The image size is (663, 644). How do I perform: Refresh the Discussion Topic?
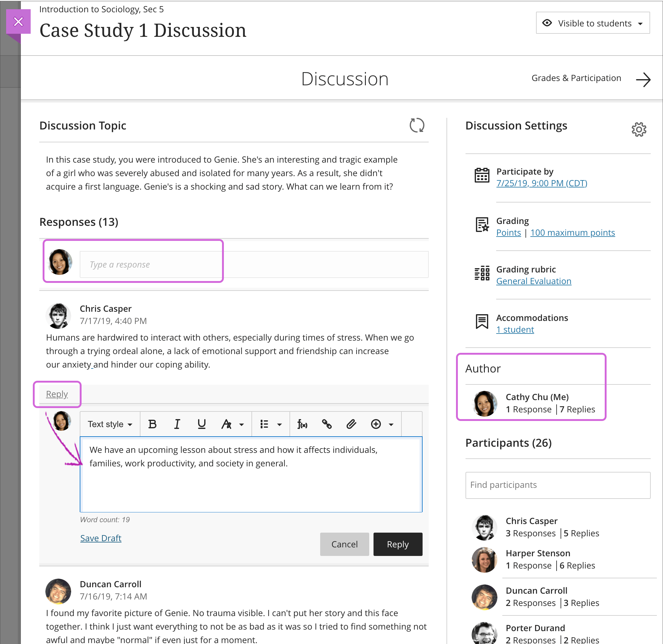pyautogui.click(x=417, y=125)
